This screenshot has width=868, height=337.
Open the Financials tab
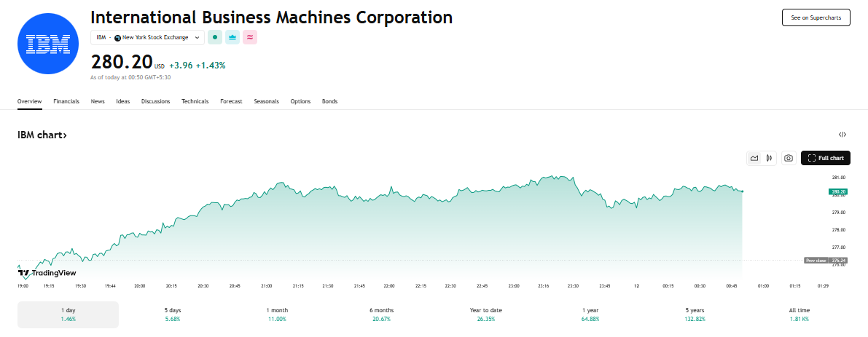pyautogui.click(x=66, y=102)
